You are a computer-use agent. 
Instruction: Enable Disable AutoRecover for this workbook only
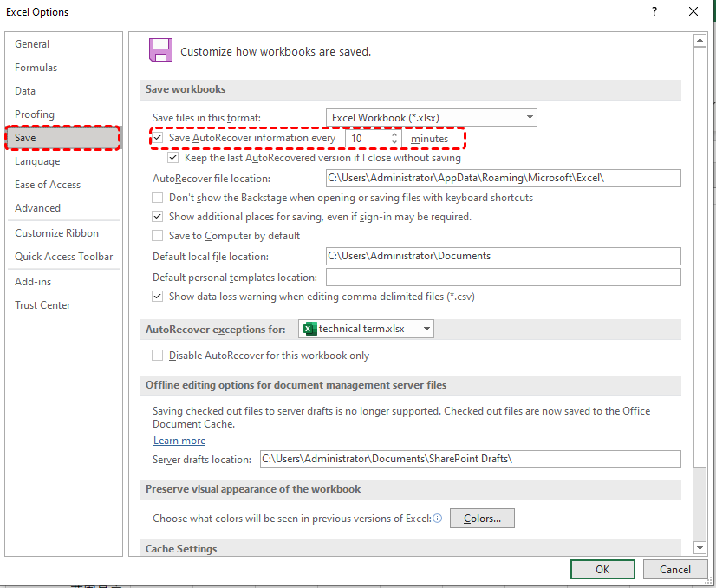[158, 356]
